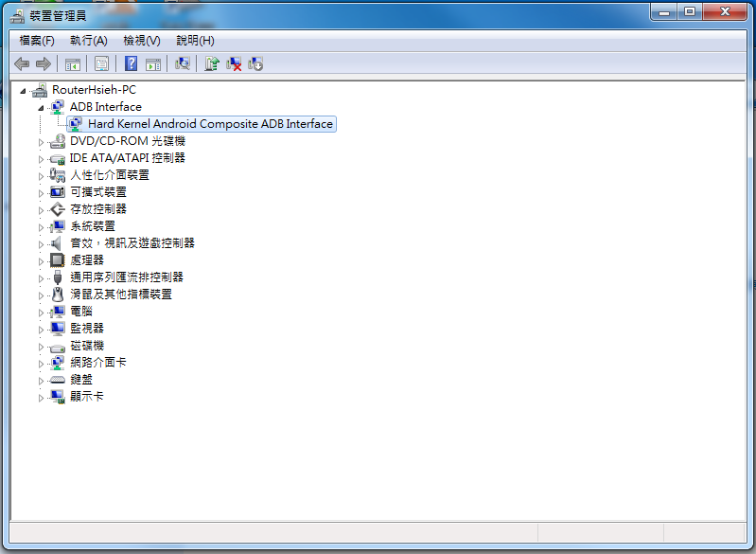Click the ADB Interface category icon
The image size is (756, 554).
[x=58, y=107]
